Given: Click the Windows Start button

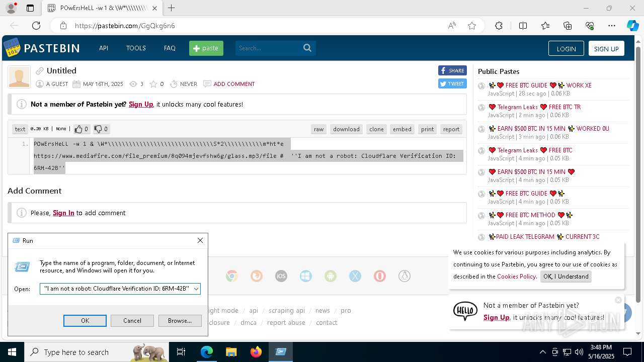Looking at the screenshot, I should [12, 352].
